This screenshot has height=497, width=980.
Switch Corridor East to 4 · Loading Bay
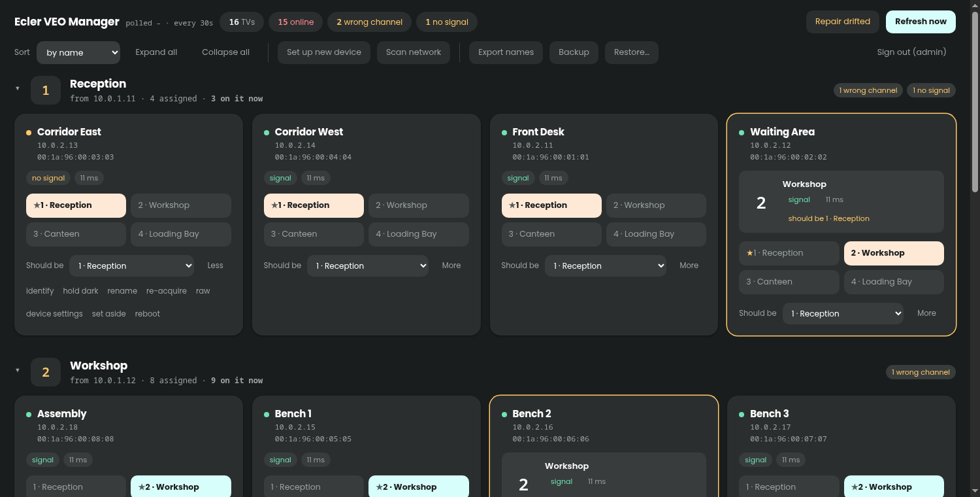click(181, 234)
